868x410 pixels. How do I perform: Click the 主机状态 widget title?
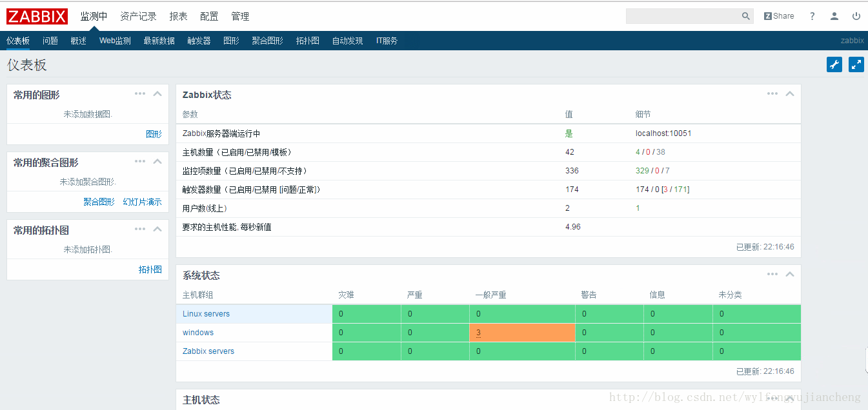coord(201,400)
